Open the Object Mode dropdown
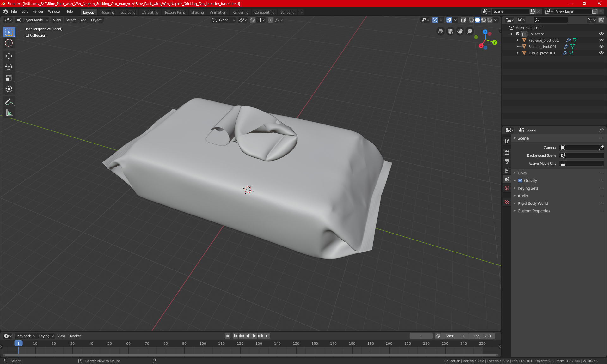This screenshot has width=607, height=364. (x=33, y=20)
